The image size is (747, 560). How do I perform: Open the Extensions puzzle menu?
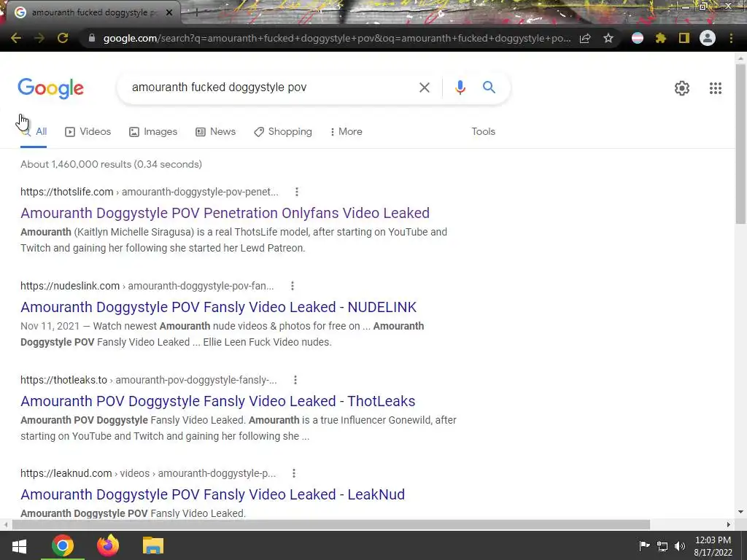click(x=661, y=38)
